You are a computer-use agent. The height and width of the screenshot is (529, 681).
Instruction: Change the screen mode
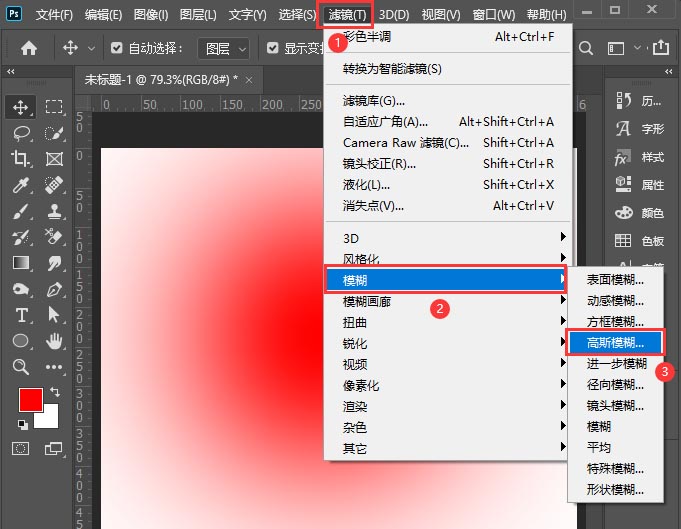[54, 448]
